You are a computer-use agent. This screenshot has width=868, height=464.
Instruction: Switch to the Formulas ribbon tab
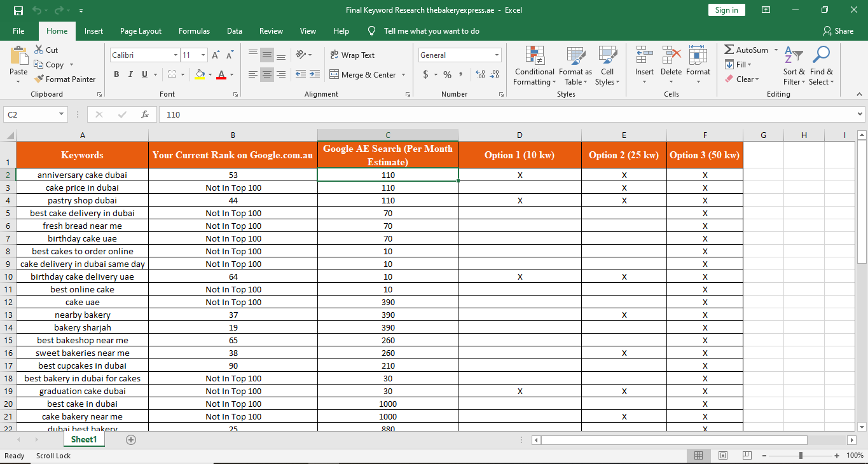pos(194,31)
